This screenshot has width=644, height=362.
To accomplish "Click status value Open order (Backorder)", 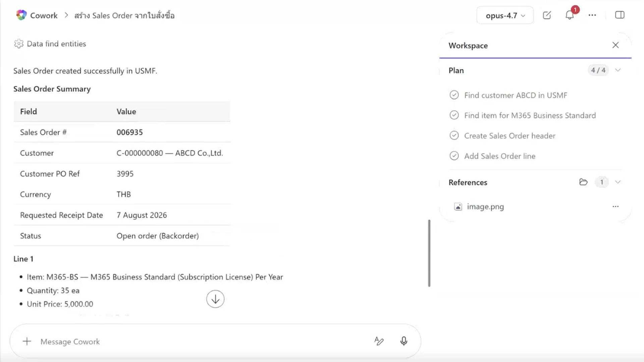I will (158, 236).
